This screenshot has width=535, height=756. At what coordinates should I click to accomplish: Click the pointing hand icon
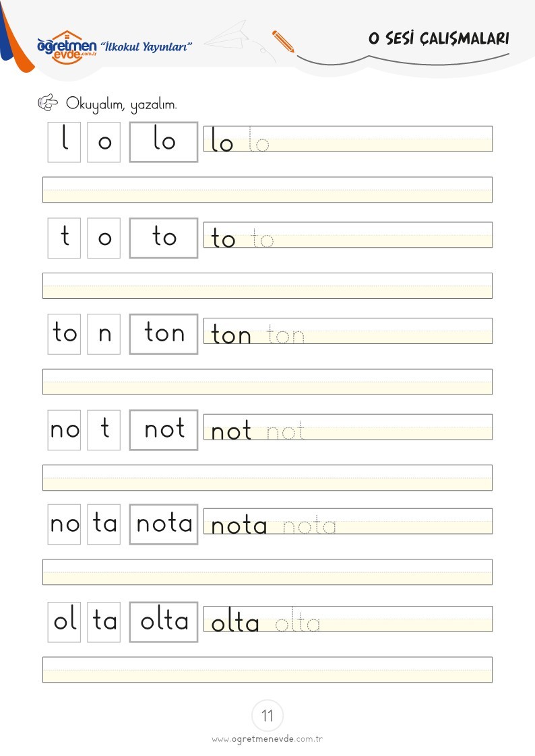(x=48, y=102)
